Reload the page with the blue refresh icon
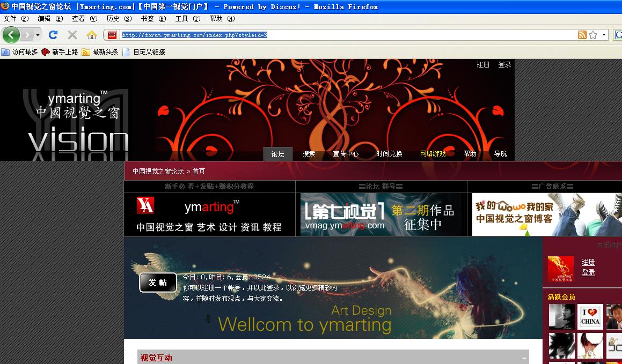This screenshot has width=622, height=364. [53, 35]
